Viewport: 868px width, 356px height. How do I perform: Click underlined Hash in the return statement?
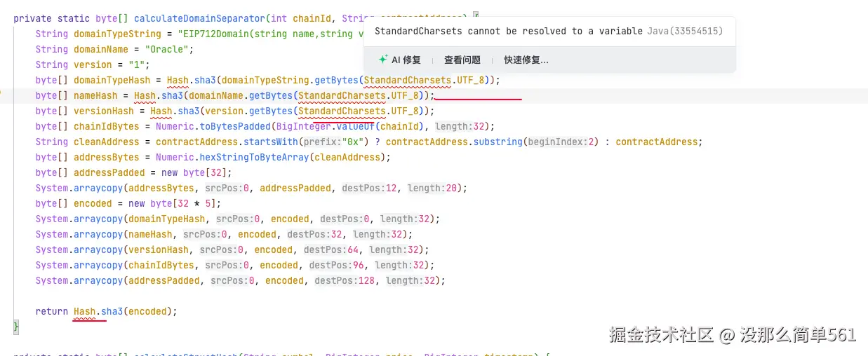(84, 311)
